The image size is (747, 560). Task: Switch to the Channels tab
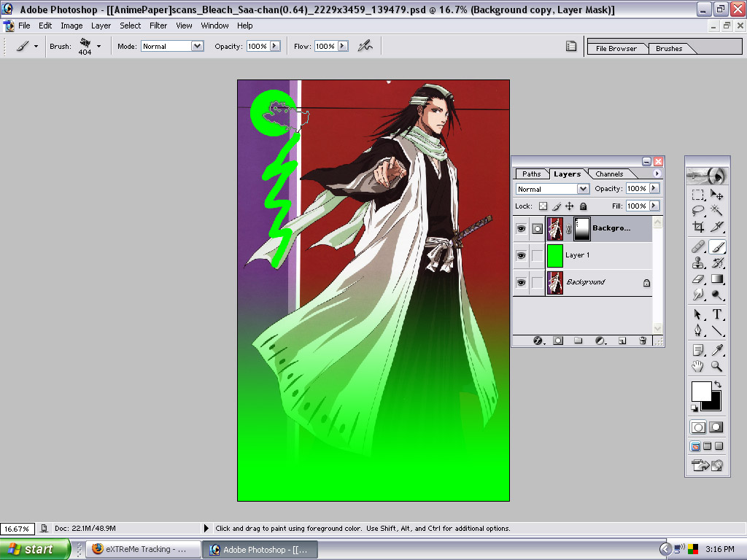point(609,174)
